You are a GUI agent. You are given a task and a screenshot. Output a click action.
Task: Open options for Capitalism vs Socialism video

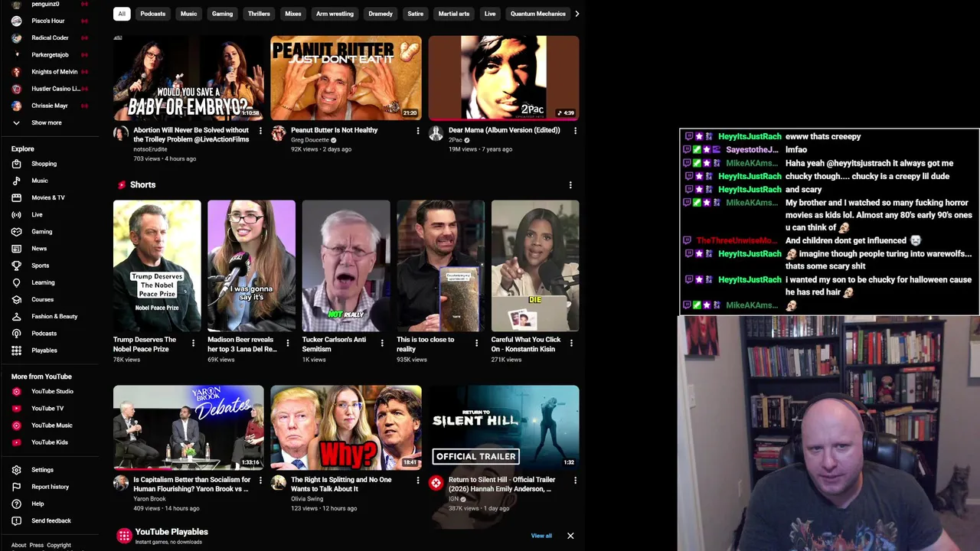pyautogui.click(x=260, y=481)
